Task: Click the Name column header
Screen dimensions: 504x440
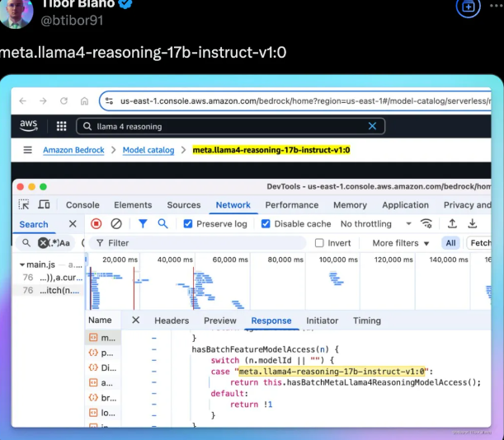Action: [x=100, y=321]
